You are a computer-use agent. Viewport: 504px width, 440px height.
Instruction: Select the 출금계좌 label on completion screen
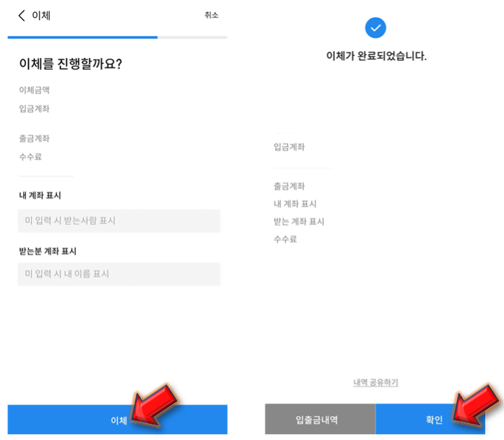pyautogui.click(x=289, y=186)
